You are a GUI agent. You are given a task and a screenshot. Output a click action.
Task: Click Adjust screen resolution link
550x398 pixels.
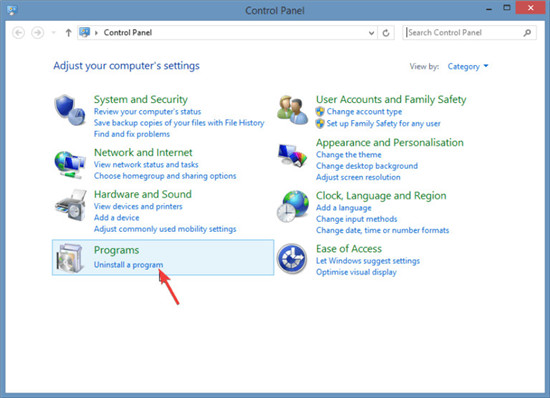coord(358,177)
